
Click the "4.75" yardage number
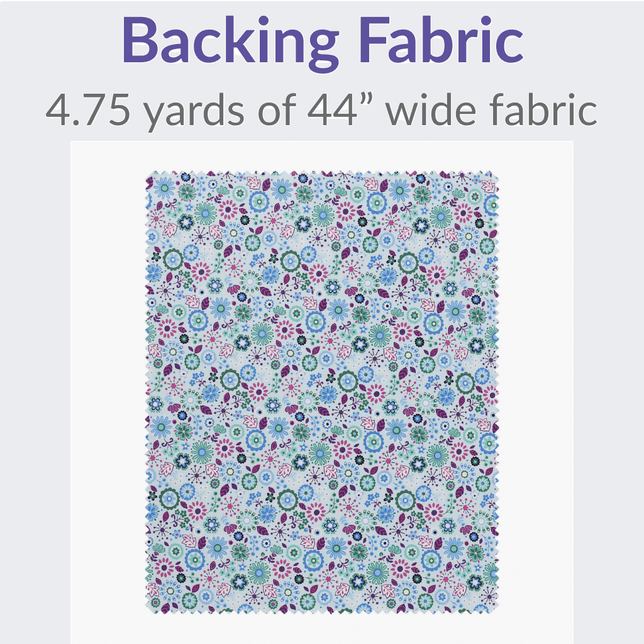click(x=87, y=109)
